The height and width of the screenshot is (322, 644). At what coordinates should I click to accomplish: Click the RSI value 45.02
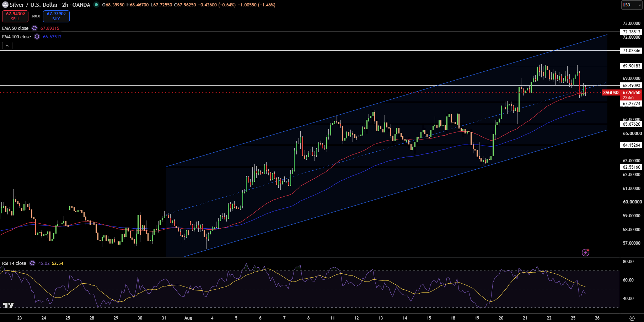[44, 263]
